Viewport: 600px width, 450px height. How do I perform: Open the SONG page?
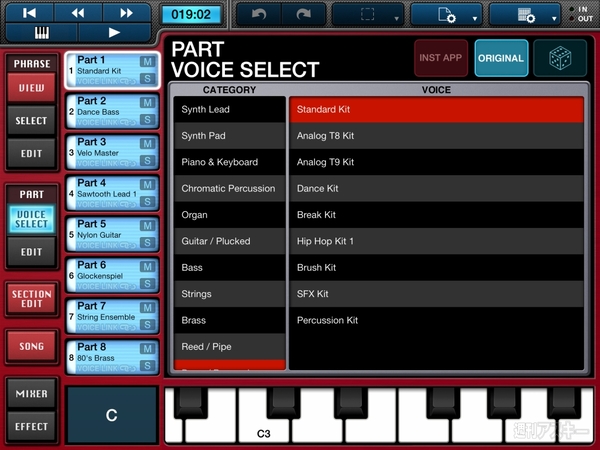[31, 347]
